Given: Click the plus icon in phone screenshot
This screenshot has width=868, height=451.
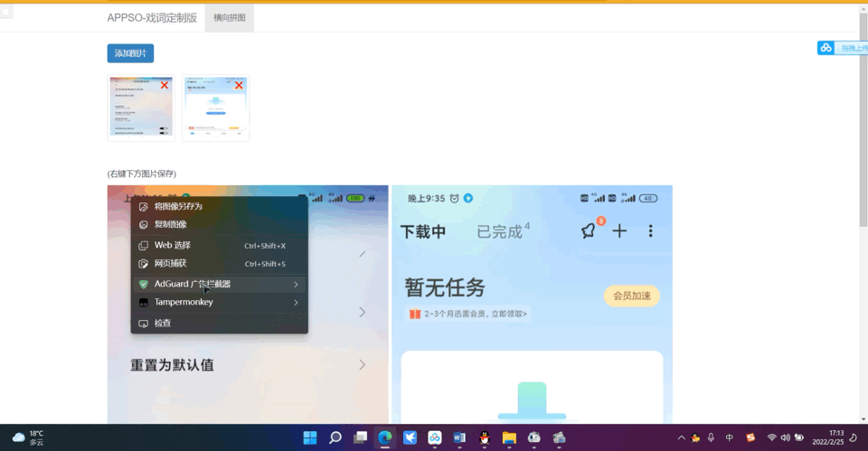Looking at the screenshot, I should tap(619, 230).
